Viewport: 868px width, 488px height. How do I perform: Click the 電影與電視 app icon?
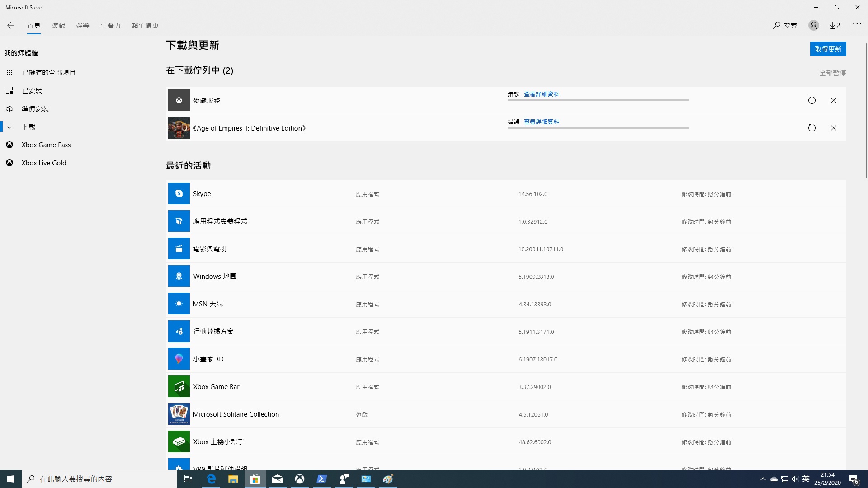[179, 249]
